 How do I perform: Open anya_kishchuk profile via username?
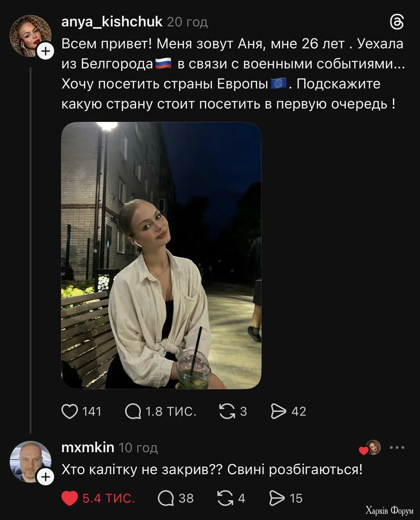[x=112, y=22]
